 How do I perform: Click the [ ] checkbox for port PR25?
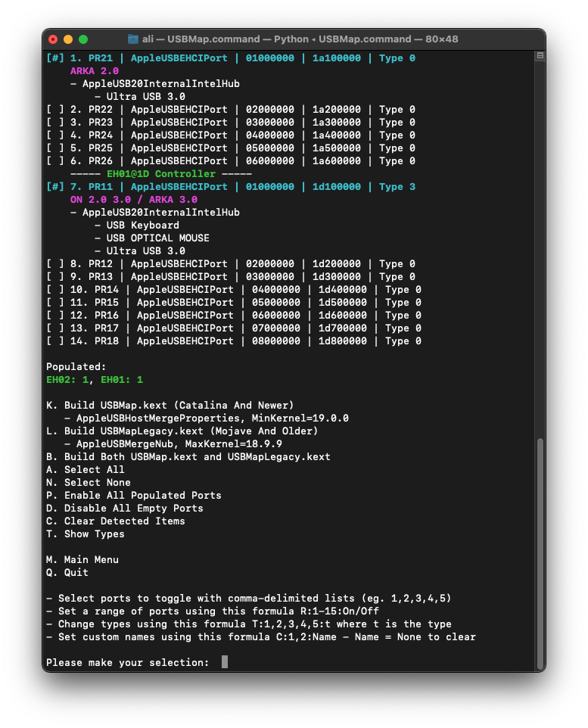(x=54, y=148)
